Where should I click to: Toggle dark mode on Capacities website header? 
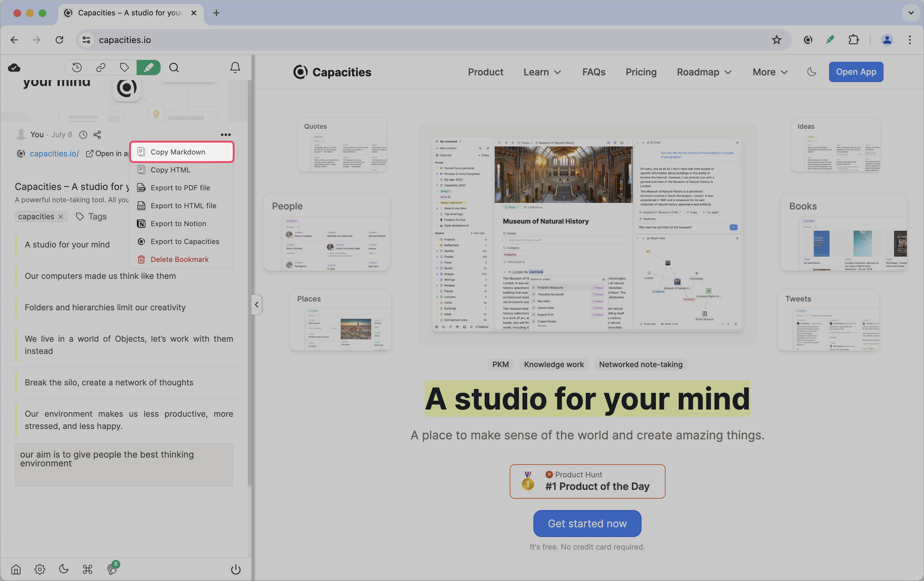pyautogui.click(x=812, y=72)
